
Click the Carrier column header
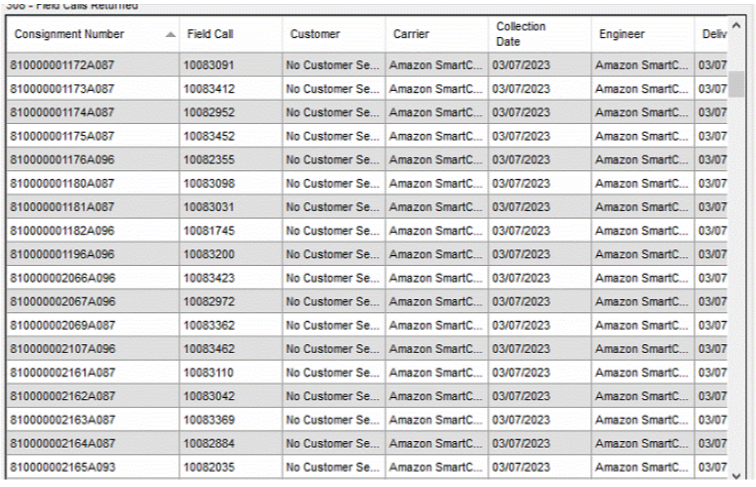[x=411, y=35]
